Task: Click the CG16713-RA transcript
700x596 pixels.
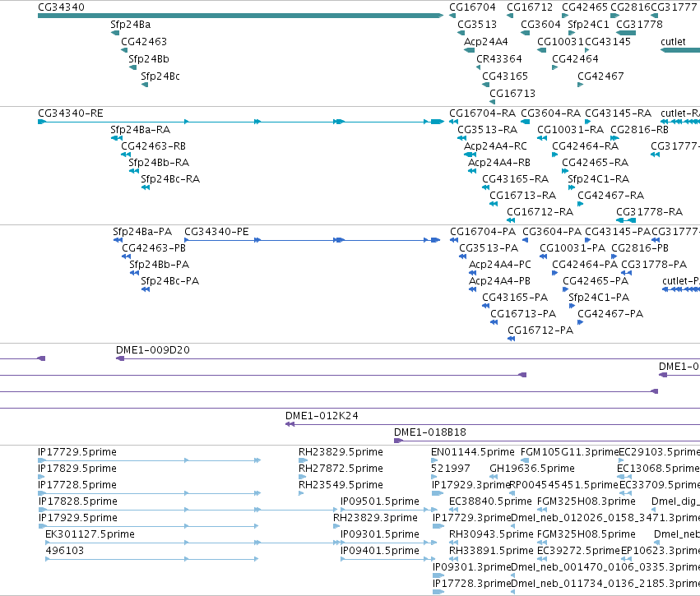Action: [x=494, y=205]
